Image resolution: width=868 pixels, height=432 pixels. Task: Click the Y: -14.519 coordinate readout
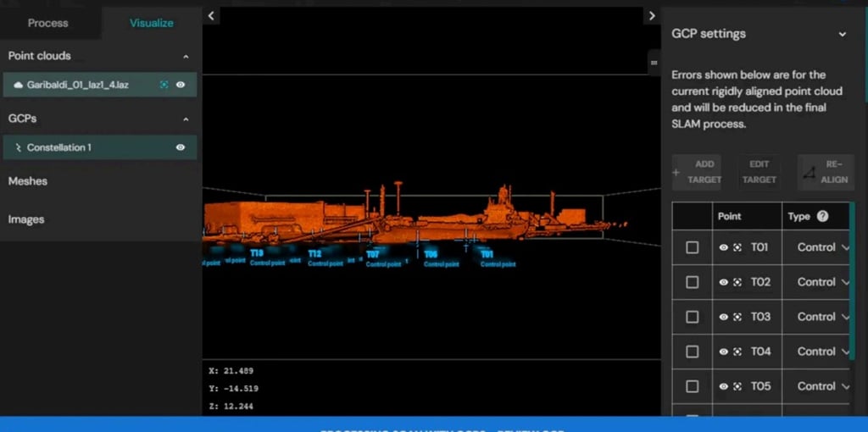(234, 389)
